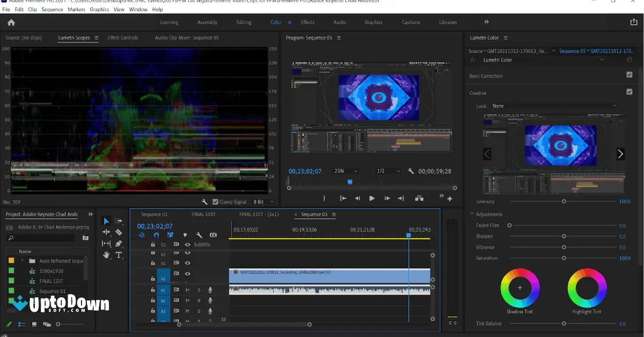Mute audio track A1
644x337 pixels.
187,290
